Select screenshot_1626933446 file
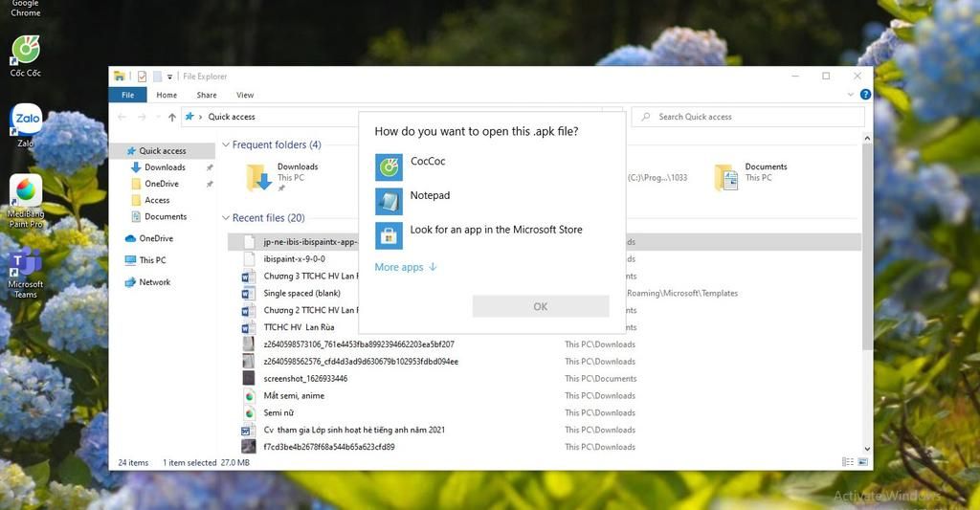 305,378
